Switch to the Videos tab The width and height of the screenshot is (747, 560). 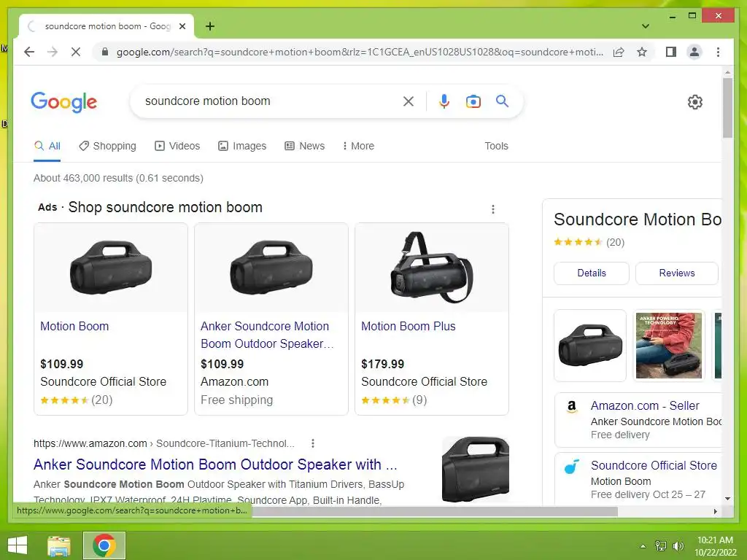click(177, 146)
